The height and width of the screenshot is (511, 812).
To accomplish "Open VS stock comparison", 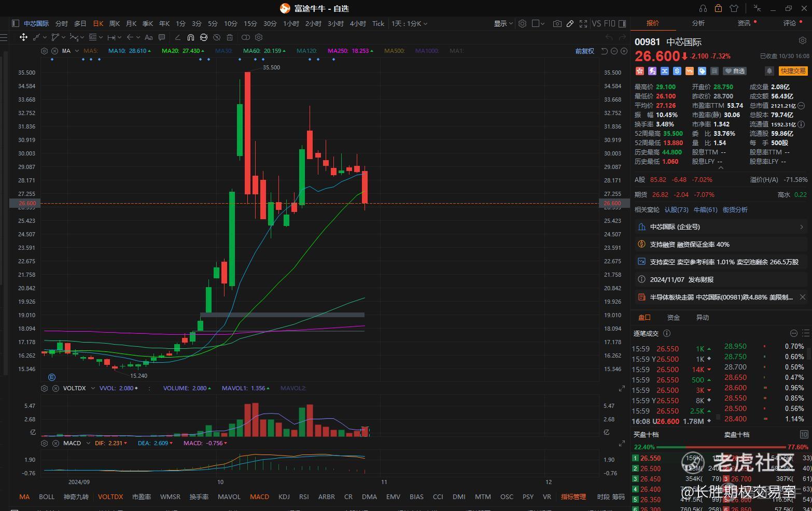I will 596,23.
